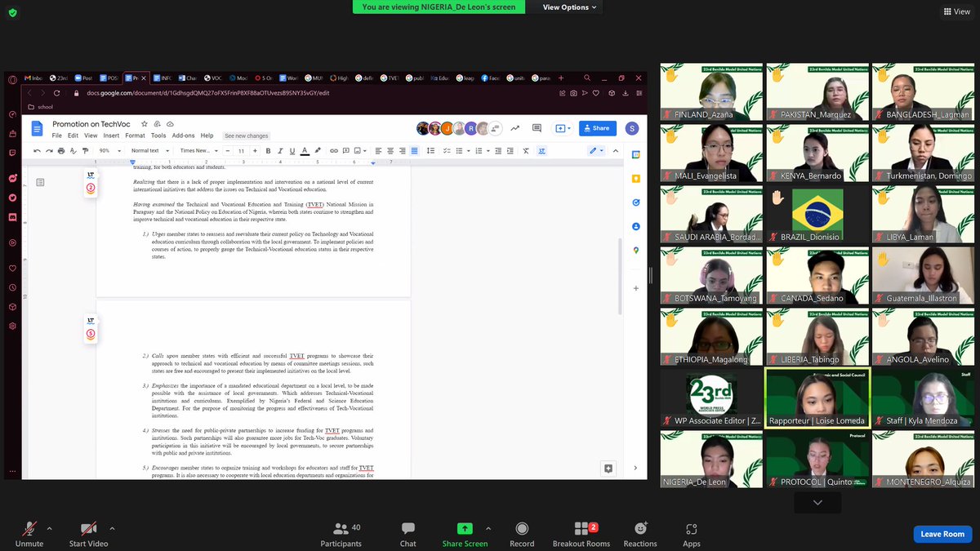Star the Promotion on TechVoc document
The height and width of the screenshot is (551, 980).
pyautogui.click(x=144, y=124)
